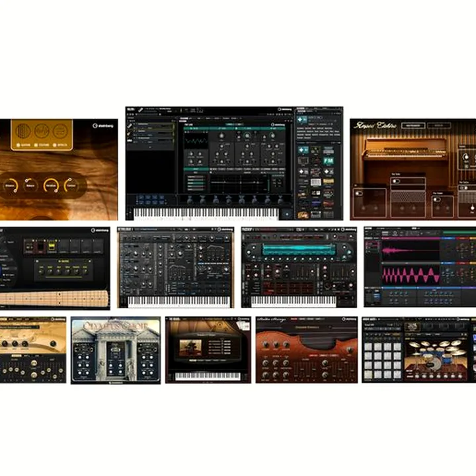
Task: Trigger the top-left pad in Groove Agent
Action: click(x=368, y=347)
